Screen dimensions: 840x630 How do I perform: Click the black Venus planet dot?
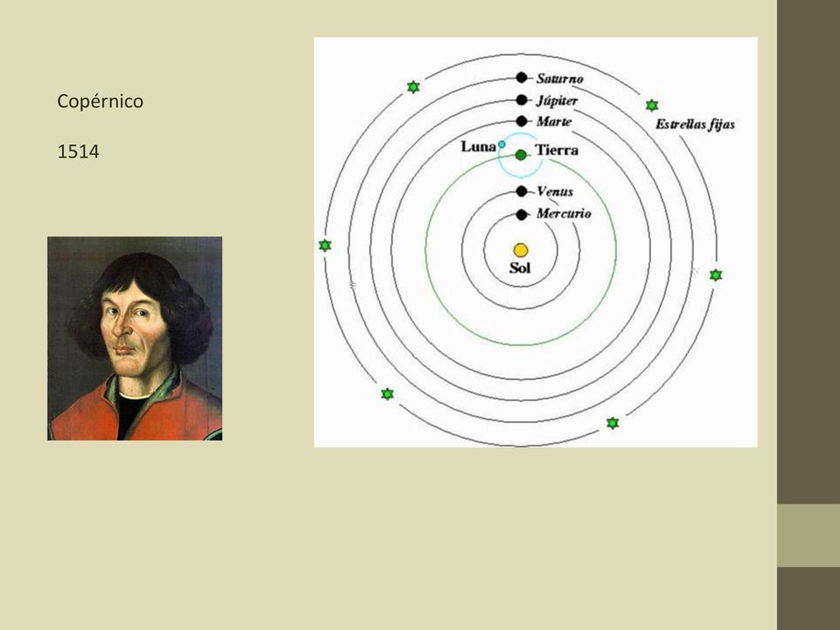click(522, 191)
